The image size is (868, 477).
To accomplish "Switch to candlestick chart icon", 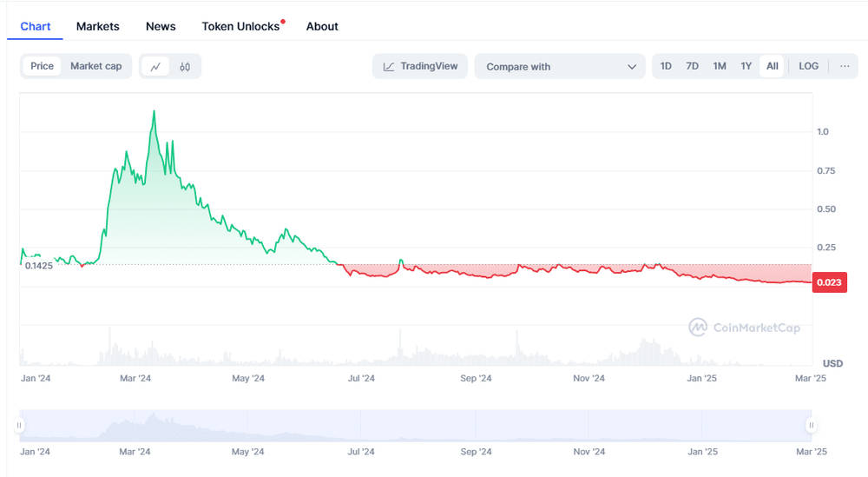I will click(185, 67).
